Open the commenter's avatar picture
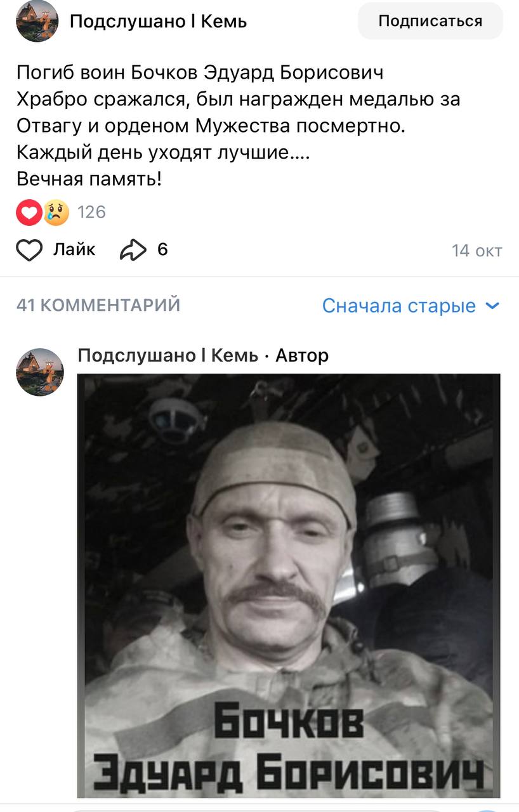This screenshot has width=519, height=812. (40, 372)
